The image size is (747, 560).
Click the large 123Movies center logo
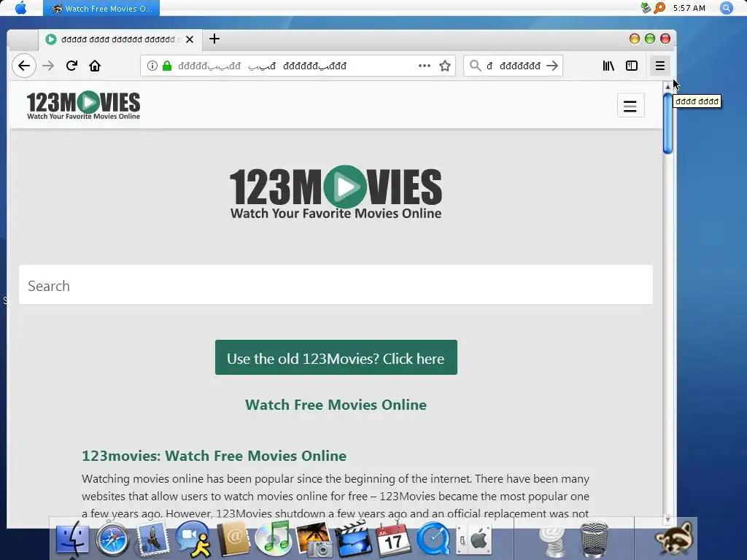(x=336, y=192)
